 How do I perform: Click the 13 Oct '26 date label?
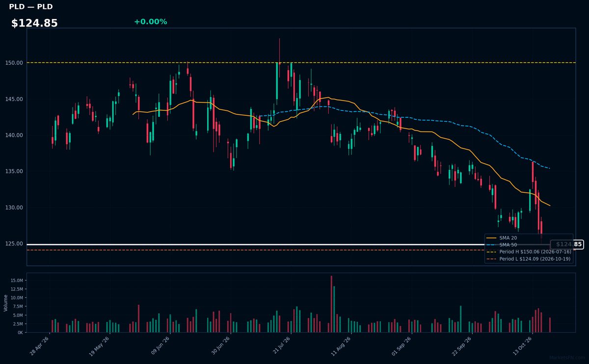pyautogui.click(x=522, y=346)
